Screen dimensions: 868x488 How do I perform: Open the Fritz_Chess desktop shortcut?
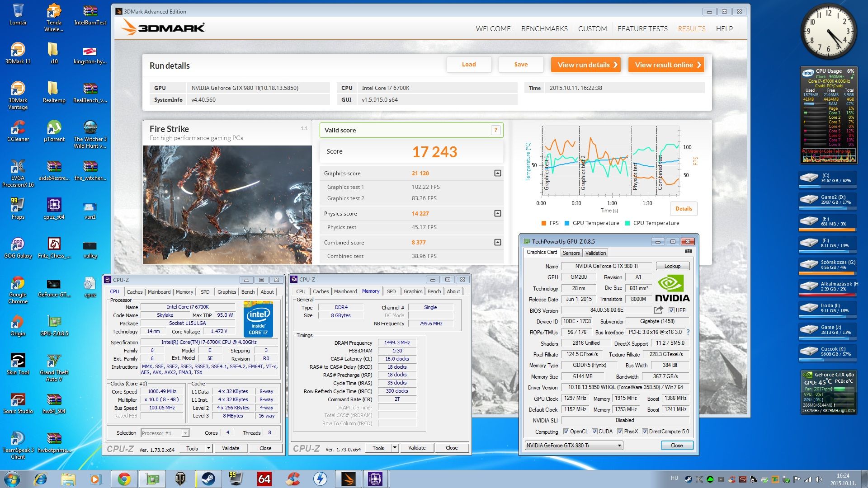(54, 248)
